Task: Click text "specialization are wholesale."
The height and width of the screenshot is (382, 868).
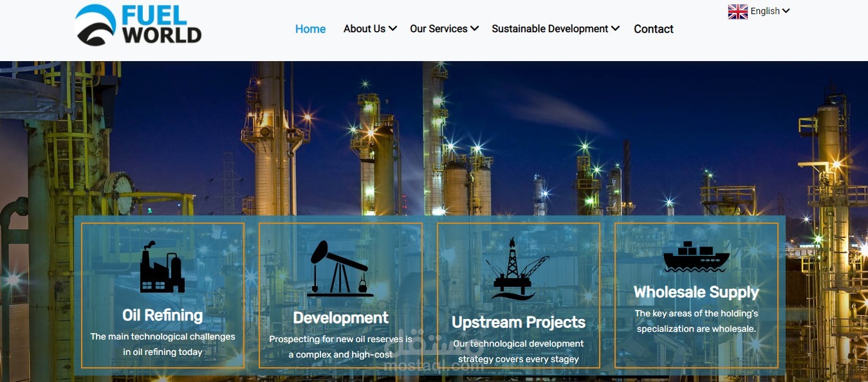Action: [696, 329]
